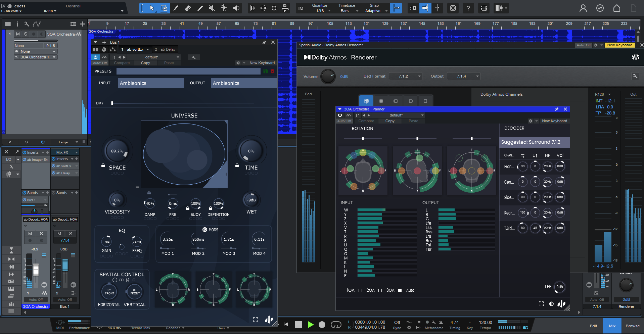This screenshot has width=644, height=334.
Task: Click the automation curve icon in track header
Action: (37, 24)
